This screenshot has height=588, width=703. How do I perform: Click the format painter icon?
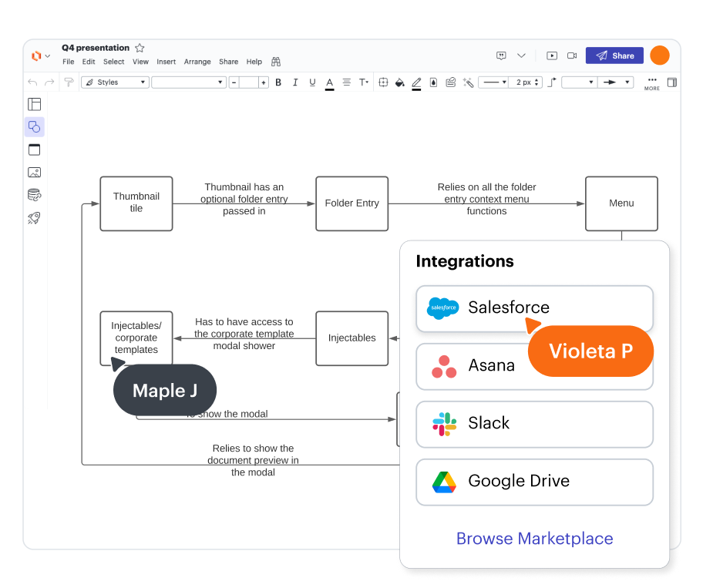point(69,82)
